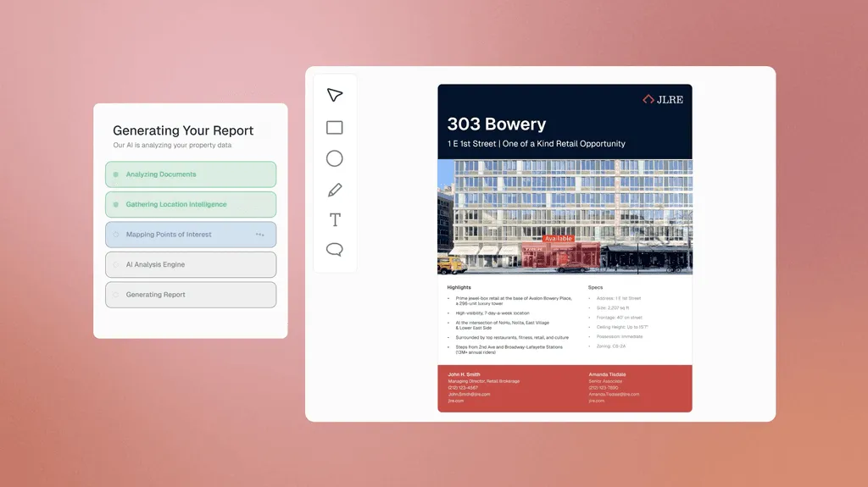Screen dimensions: 868x487
Task: Select the rectangle shape tool
Action: (334, 127)
